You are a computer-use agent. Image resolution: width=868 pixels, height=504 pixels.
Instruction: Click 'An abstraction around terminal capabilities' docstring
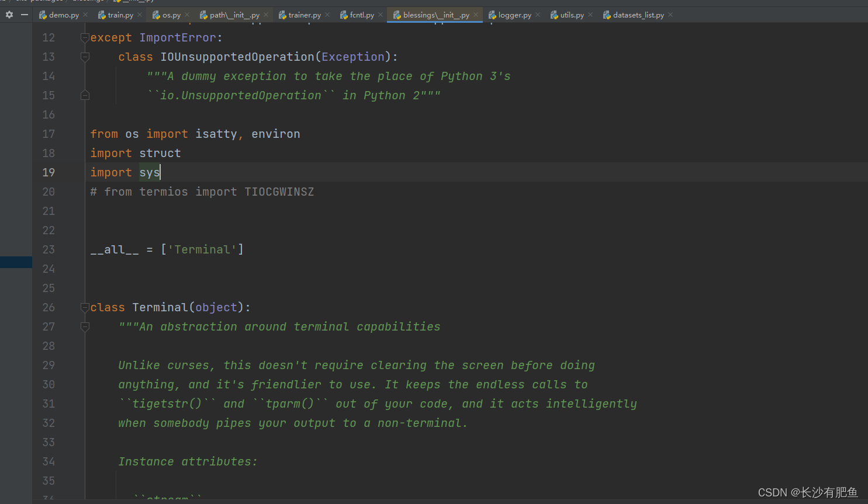point(290,326)
